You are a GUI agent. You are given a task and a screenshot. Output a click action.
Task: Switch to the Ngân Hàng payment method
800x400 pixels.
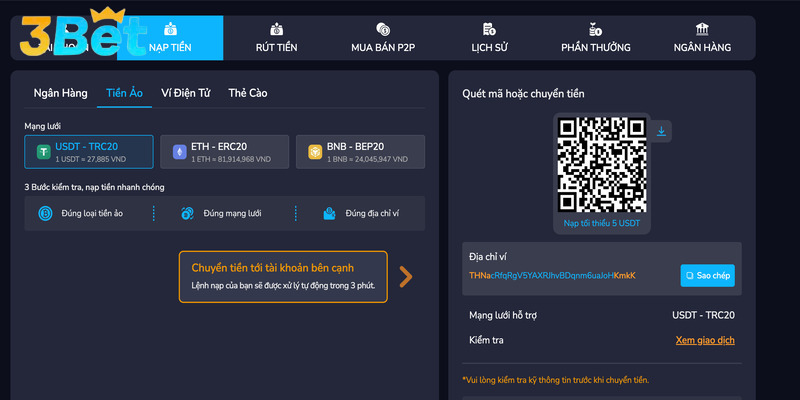tap(60, 93)
